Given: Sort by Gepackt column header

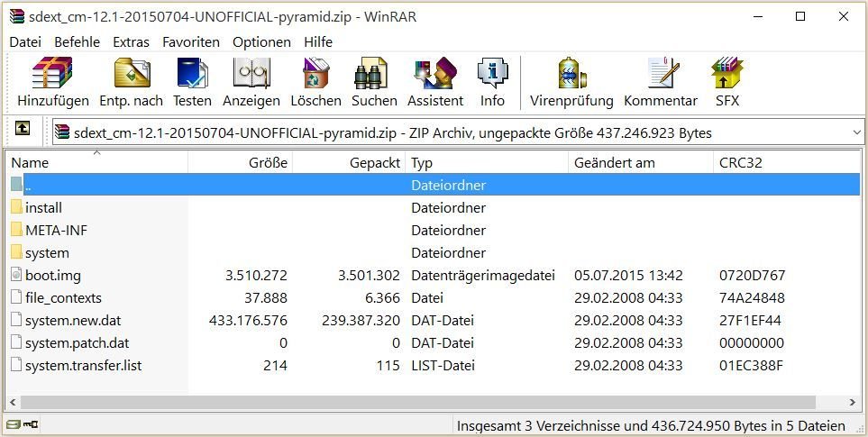Looking at the screenshot, I should (x=350, y=162).
